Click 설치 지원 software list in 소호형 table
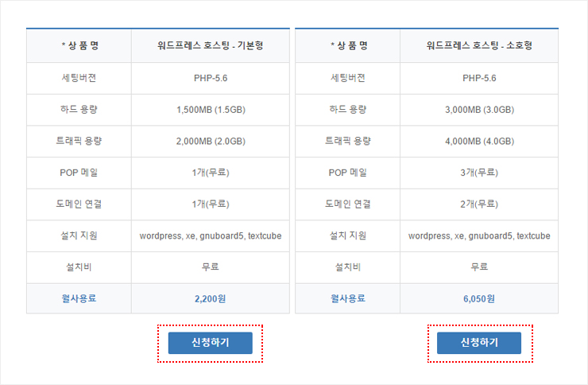588x385 pixels. (479, 236)
